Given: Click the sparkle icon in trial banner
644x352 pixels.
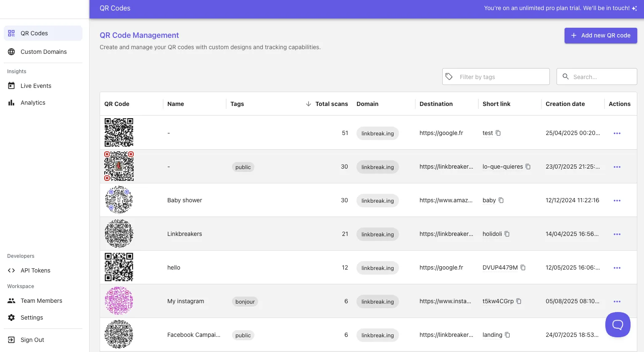Looking at the screenshot, I should (634, 8).
